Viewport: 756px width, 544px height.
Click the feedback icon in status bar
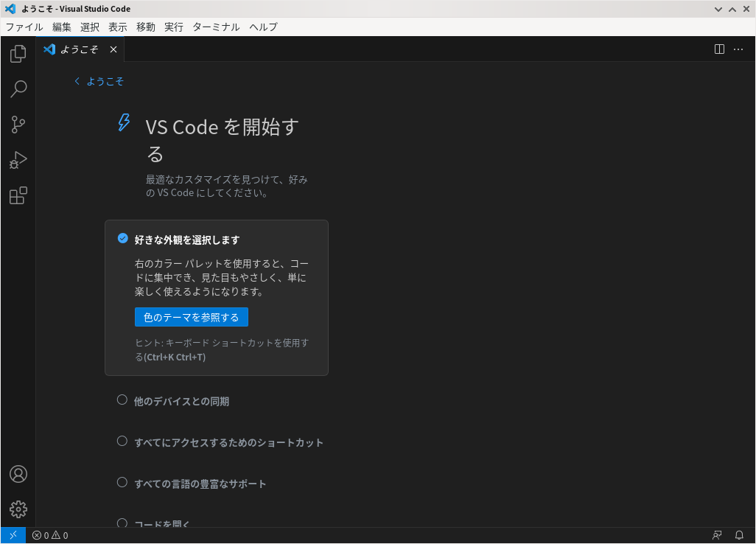[718, 535]
